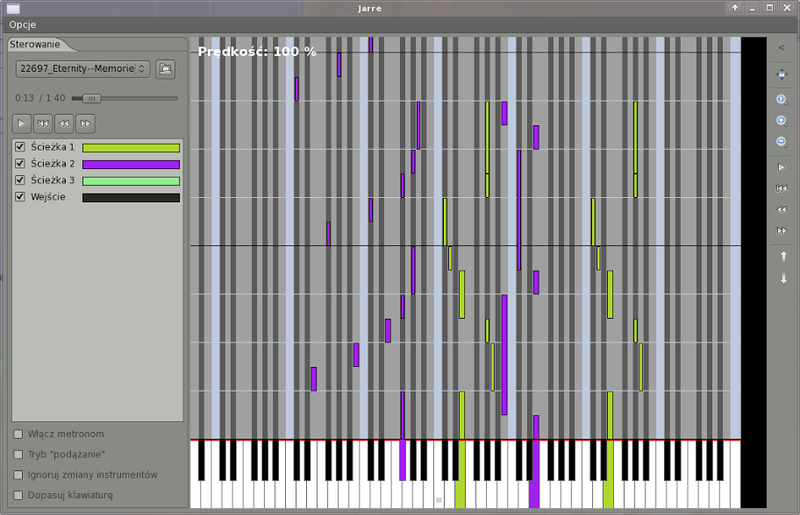800x515 pixels.
Task: Uncheck the Ścieżka 3 track checkbox
Action: coord(20,180)
